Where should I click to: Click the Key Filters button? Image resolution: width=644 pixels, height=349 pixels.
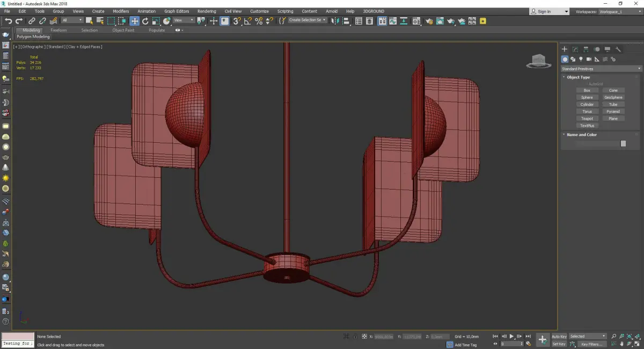591,344
